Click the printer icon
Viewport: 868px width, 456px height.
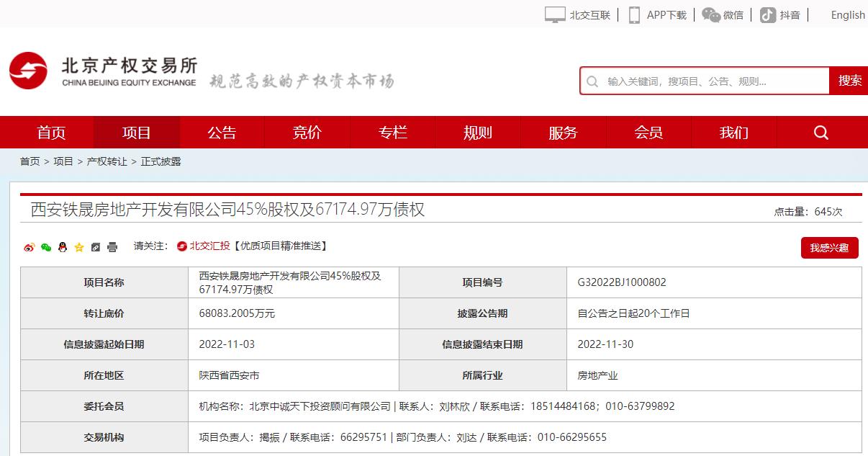112,247
